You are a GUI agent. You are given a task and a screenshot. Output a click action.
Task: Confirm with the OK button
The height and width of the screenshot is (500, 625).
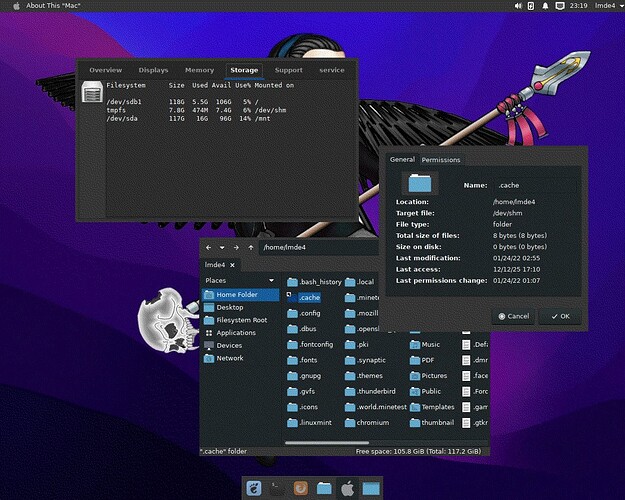pos(560,316)
